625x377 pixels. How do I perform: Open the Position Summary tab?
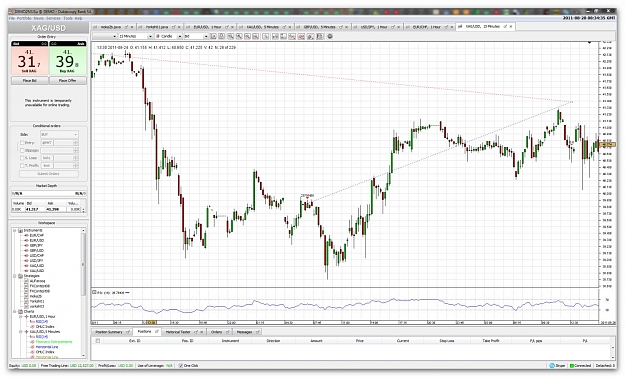(x=112, y=332)
